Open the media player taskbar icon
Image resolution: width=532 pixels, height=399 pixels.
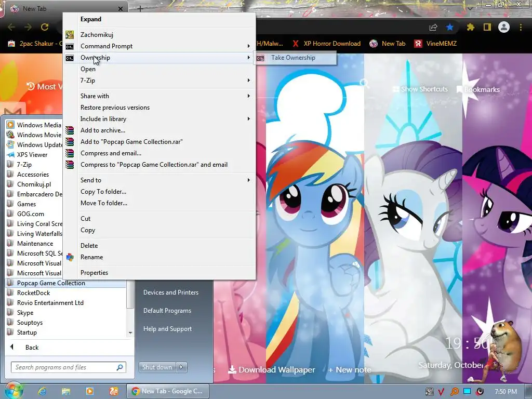(90, 391)
